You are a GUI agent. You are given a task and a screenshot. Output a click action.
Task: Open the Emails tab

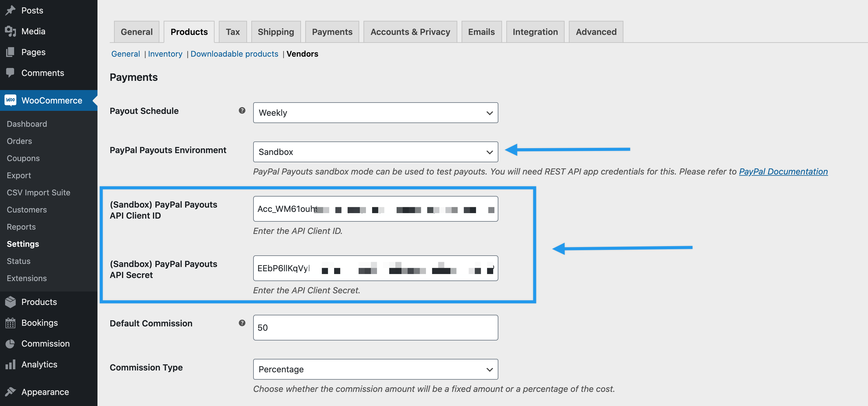point(481,32)
